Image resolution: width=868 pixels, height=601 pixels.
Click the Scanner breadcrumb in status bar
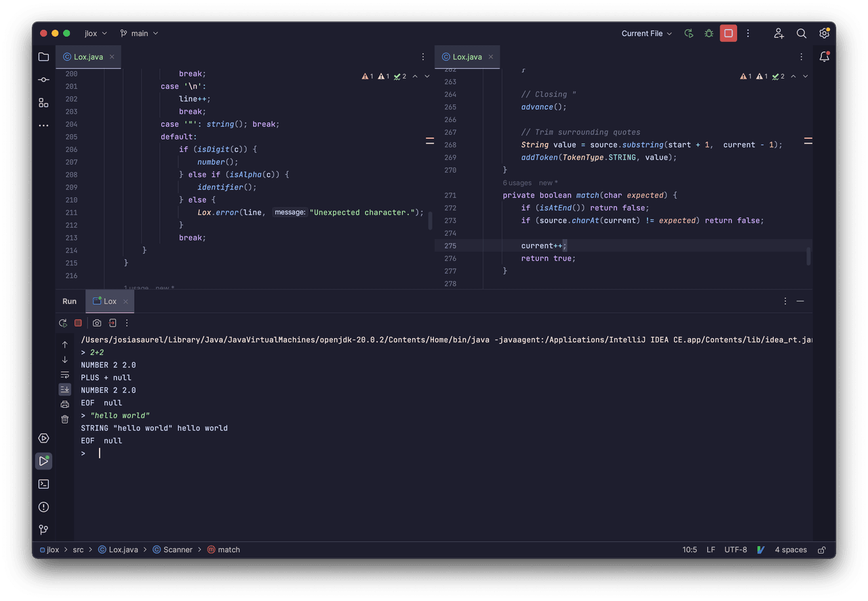pyautogui.click(x=177, y=550)
